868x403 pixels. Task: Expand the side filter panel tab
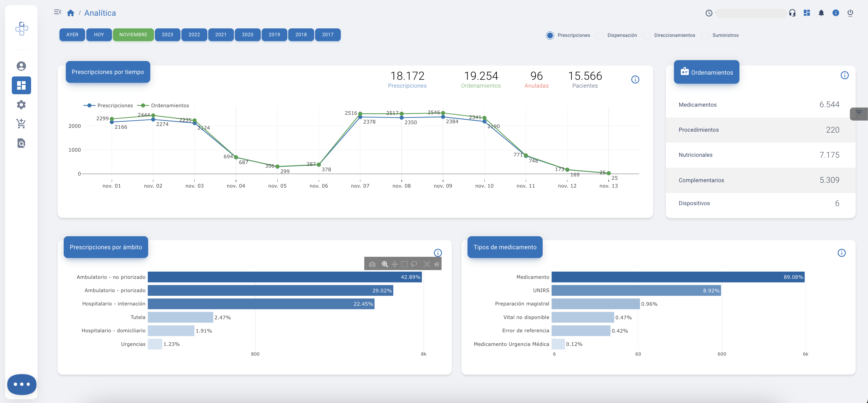point(859,114)
